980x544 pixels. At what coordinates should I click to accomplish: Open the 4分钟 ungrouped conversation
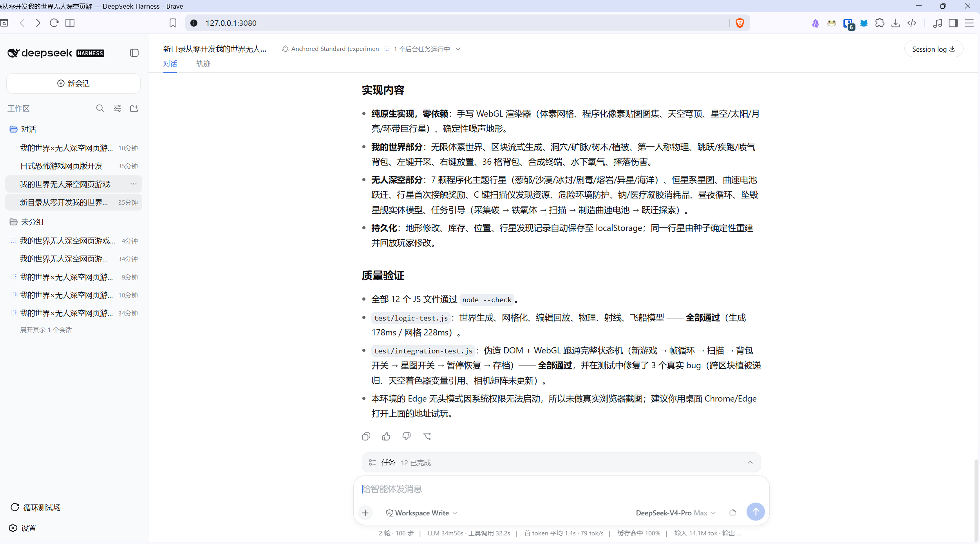(74, 241)
